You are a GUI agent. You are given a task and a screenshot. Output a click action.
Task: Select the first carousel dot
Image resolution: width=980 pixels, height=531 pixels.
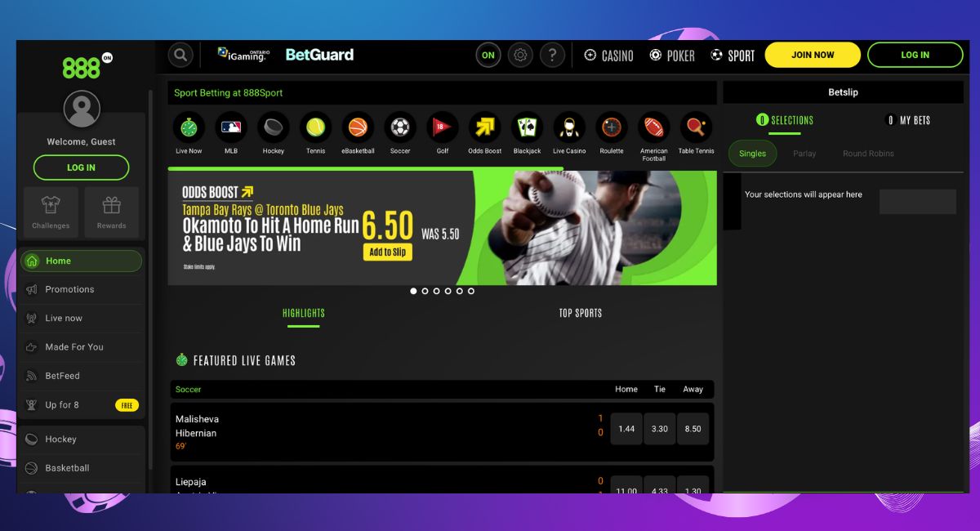(x=413, y=291)
